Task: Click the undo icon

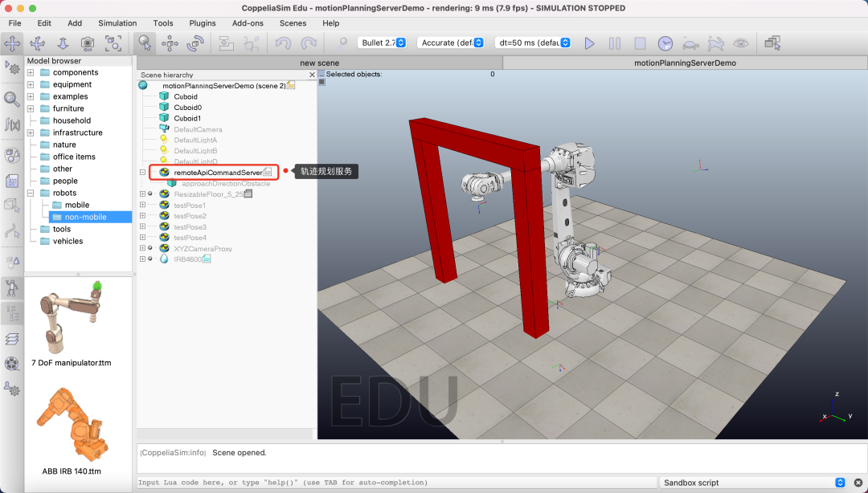Action: [283, 43]
